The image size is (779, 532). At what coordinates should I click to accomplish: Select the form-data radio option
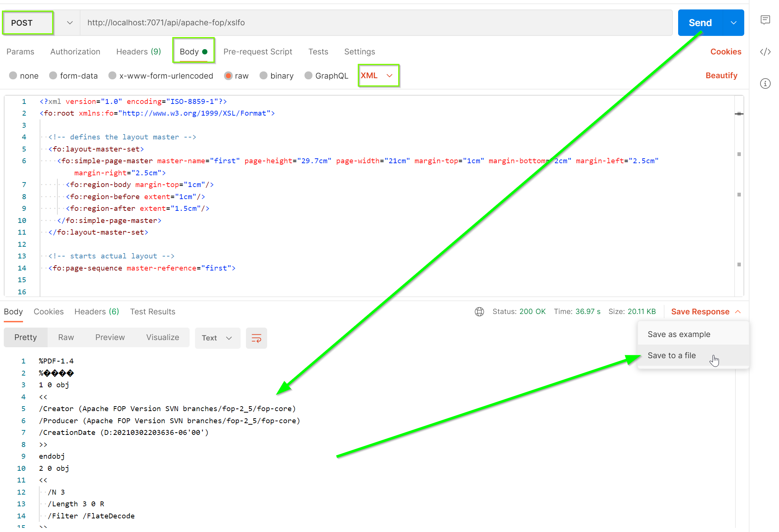(x=53, y=76)
